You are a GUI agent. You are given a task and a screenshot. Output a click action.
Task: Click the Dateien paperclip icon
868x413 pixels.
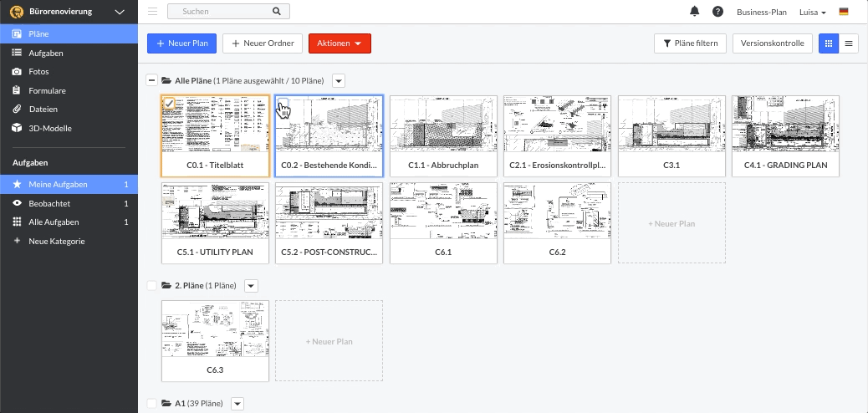pos(18,109)
